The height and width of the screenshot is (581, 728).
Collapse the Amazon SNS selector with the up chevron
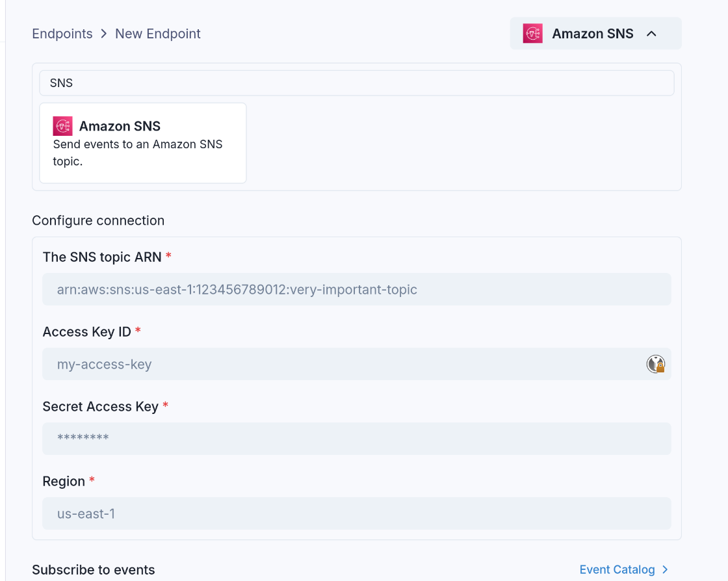point(651,34)
